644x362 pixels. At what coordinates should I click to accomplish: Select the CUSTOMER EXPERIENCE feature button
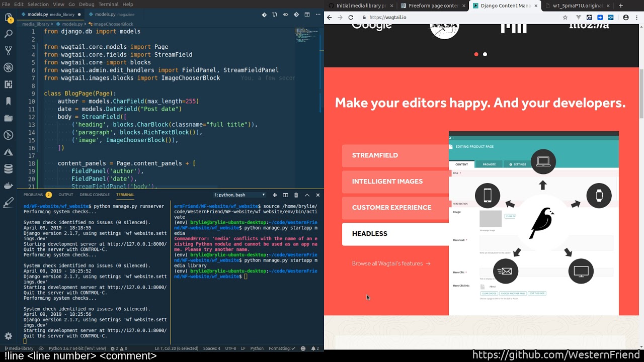[x=395, y=208]
